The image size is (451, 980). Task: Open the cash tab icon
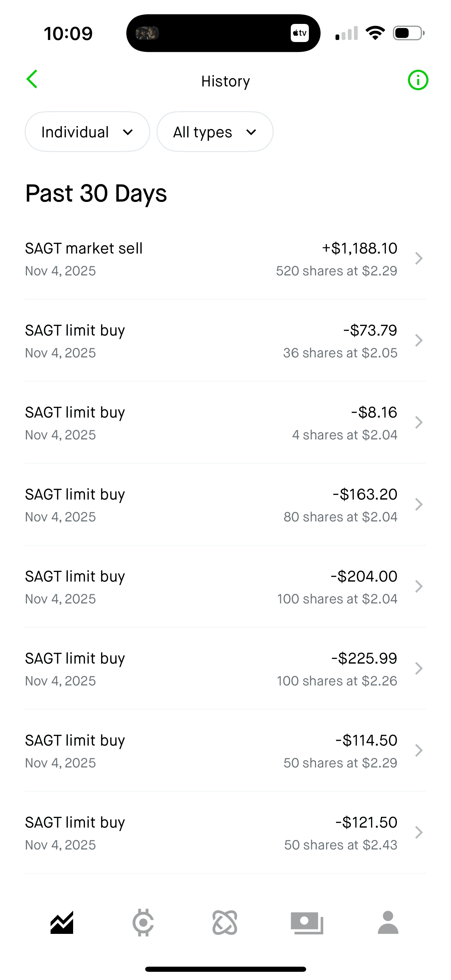tap(307, 923)
